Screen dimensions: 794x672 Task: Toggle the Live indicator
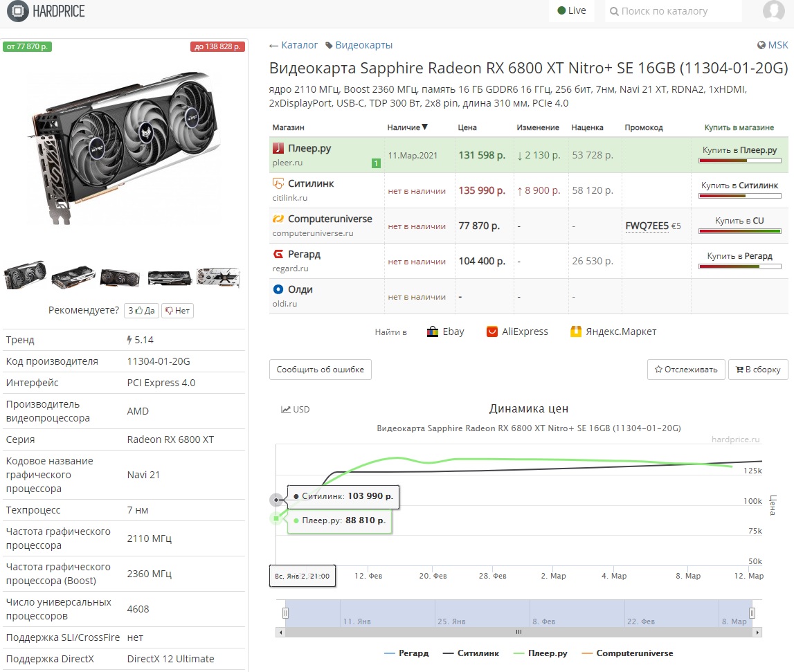coord(571,10)
